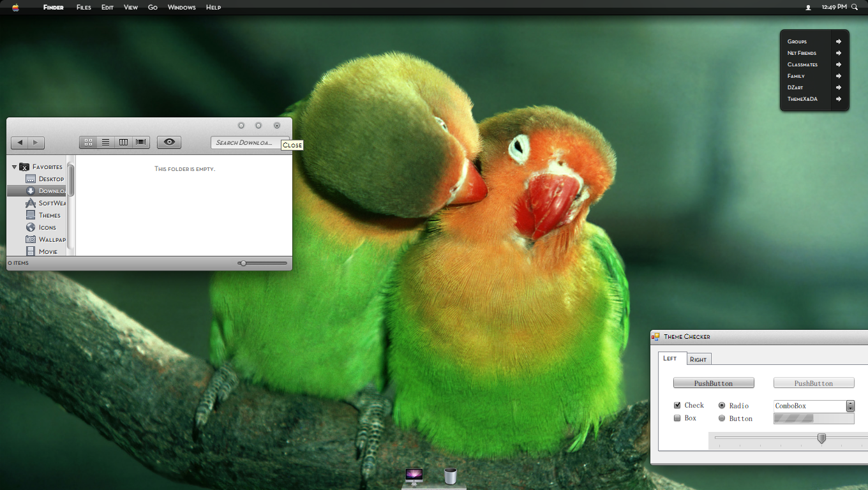The width and height of the screenshot is (868, 490).
Task: Open the Help menu
Action: coord(213,7)
